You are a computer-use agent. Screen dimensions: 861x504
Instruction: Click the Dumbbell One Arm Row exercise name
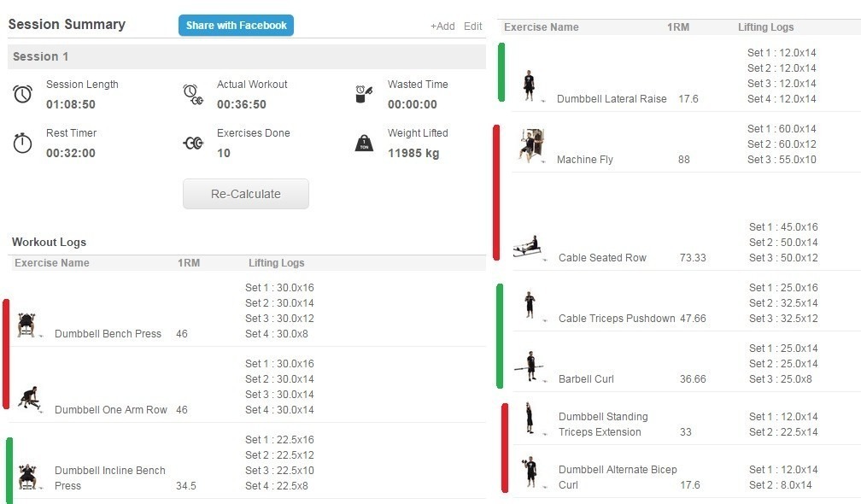tap(111, 410)
